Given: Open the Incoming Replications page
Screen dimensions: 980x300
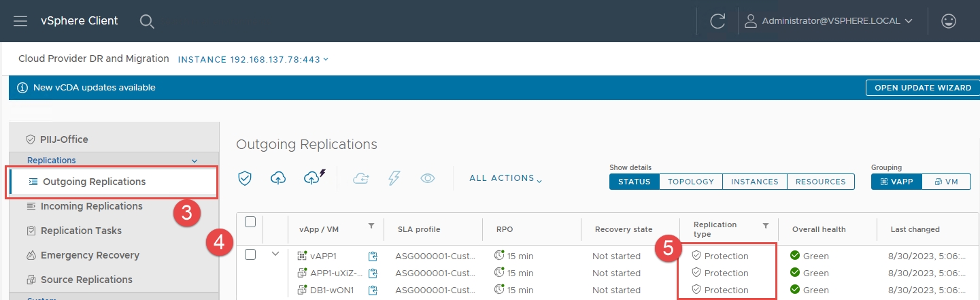Looking at the screenshot, I should (91, 206).
